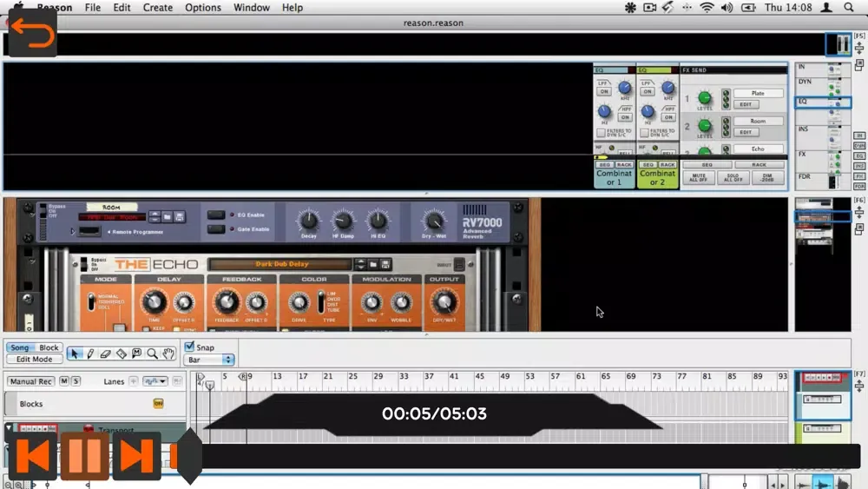Open the Wi-Fi status menu
Screen dimensions: 868x489
coord(707,7)
